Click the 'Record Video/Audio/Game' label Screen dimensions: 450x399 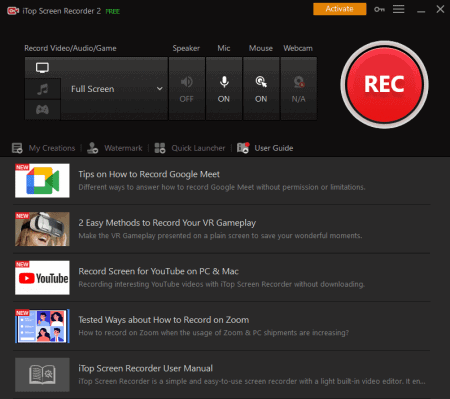point(70,48)
